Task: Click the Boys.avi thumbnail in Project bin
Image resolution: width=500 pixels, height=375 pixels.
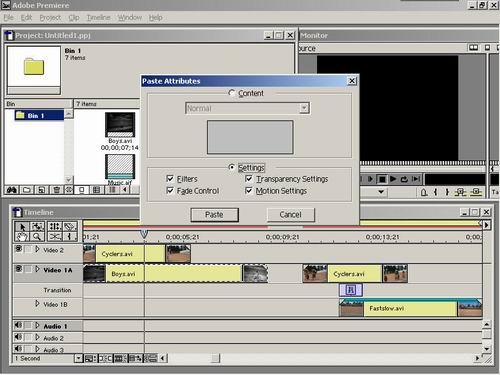Action: (x=120, y=124)
